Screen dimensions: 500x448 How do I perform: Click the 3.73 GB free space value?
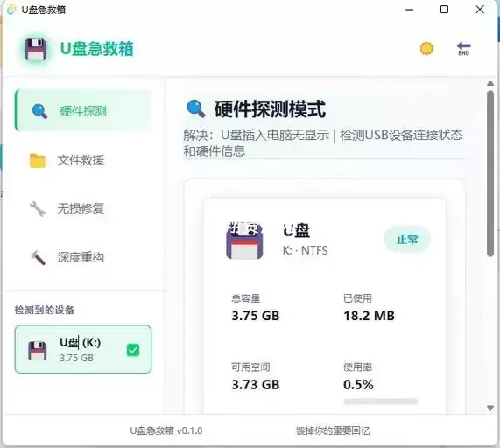coord(256,385)
